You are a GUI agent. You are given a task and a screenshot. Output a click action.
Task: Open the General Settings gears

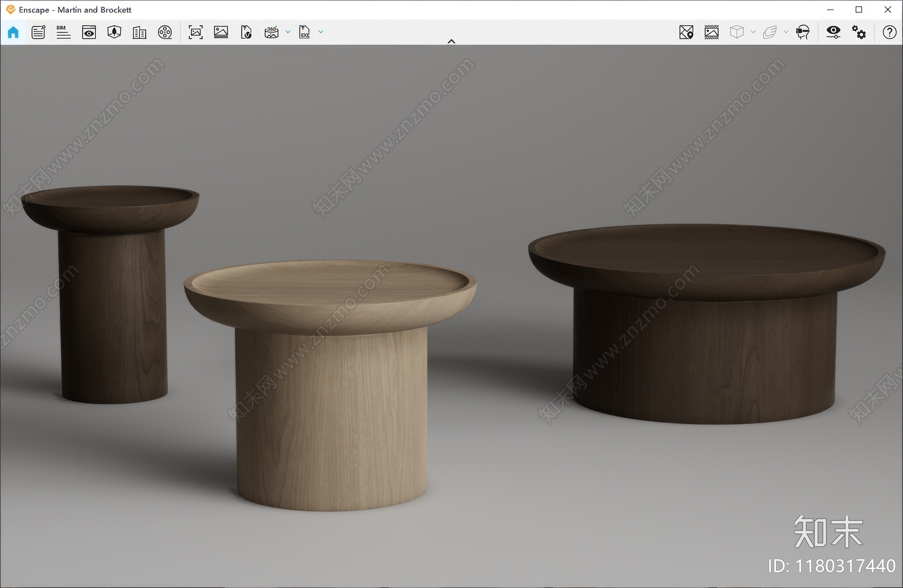point(858,32)
